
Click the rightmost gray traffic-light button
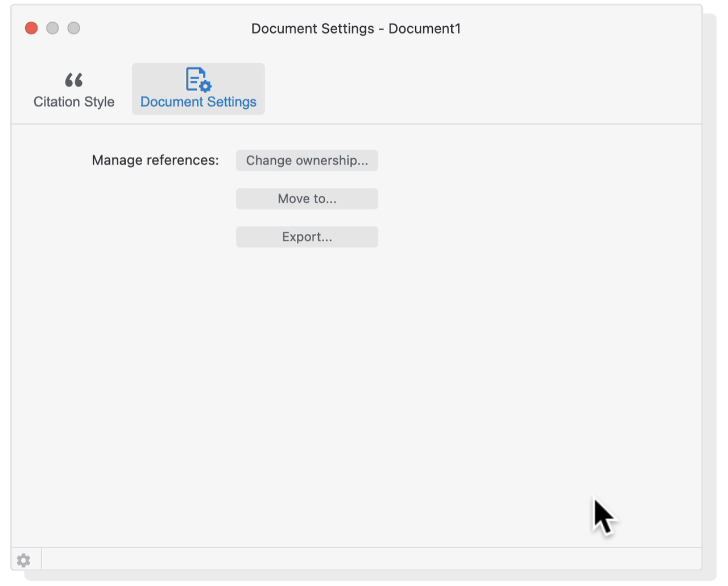(x=73, y=28)
